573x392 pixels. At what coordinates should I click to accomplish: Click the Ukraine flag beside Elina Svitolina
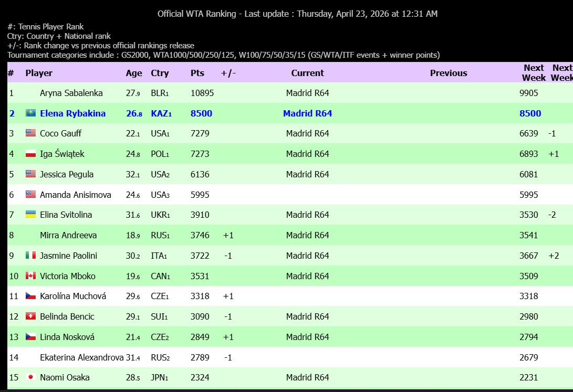30,215
